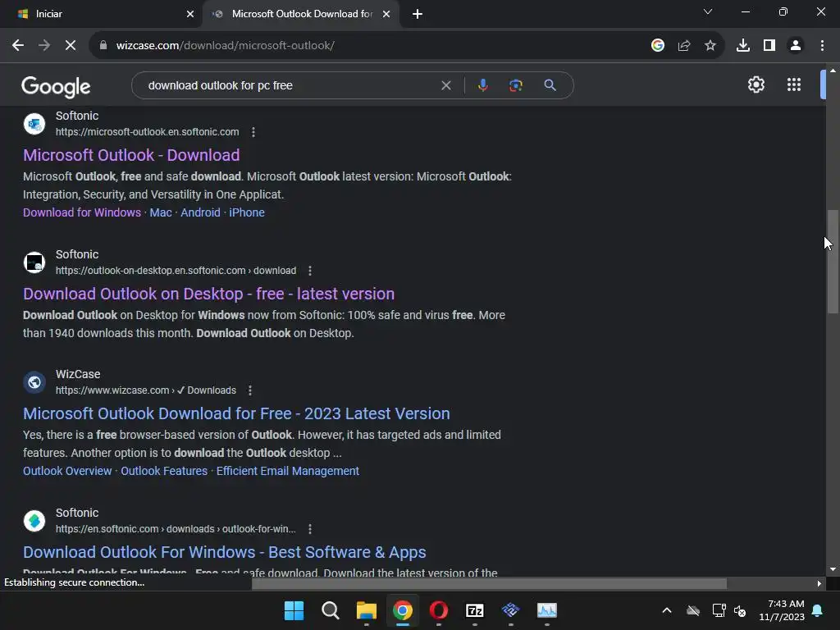
Task: Open Windows Start menu
Action: (294, 610)
